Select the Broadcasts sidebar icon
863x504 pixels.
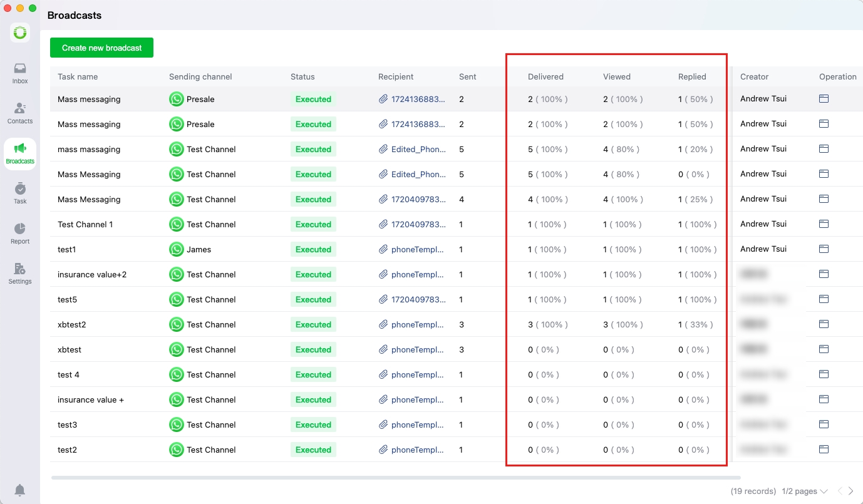(20, 153)
